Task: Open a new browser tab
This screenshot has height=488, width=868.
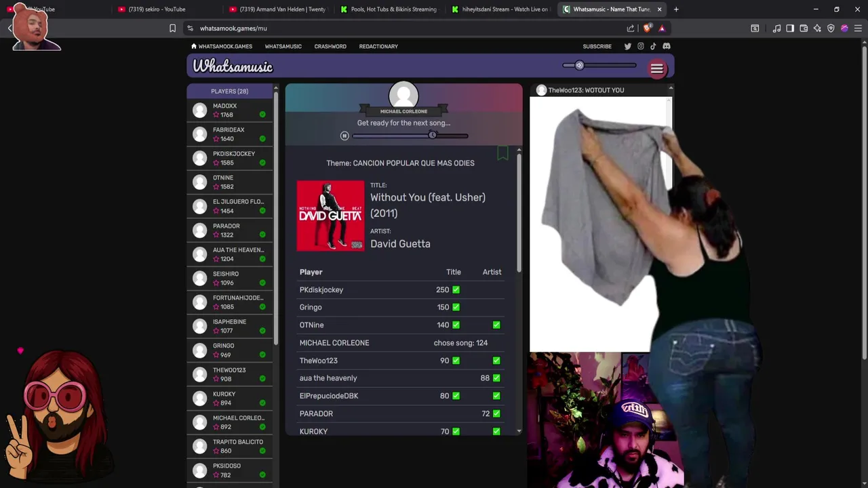Action: (676, 9)
